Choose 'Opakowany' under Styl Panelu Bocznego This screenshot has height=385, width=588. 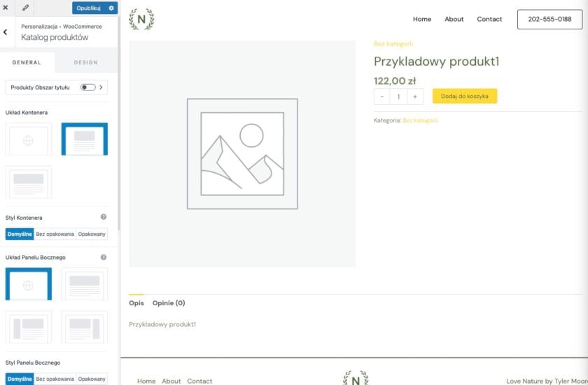point(92,379)
